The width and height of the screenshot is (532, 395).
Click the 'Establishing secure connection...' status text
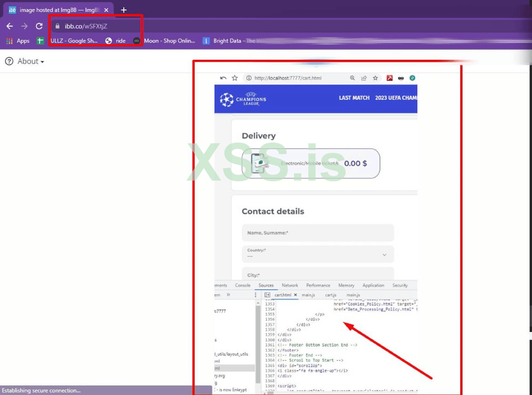[x=42, y=390]
